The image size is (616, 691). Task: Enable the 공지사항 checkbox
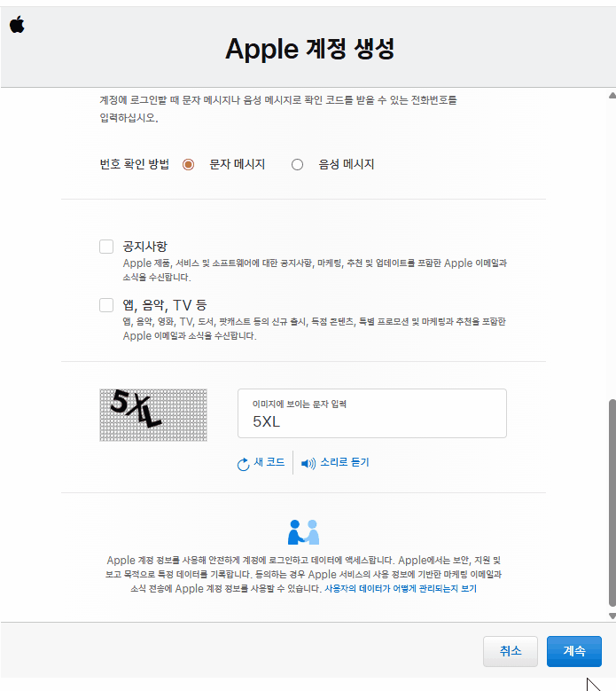106,247
